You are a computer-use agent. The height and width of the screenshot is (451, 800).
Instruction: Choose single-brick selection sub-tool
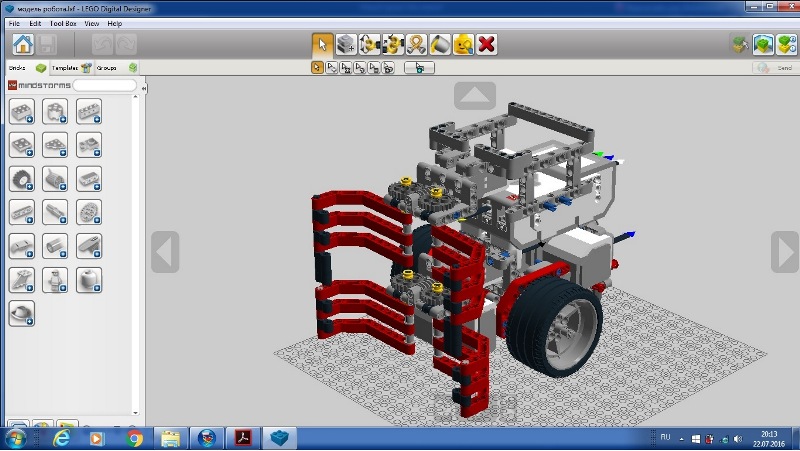pyautogui.click(x=317, y=68)
